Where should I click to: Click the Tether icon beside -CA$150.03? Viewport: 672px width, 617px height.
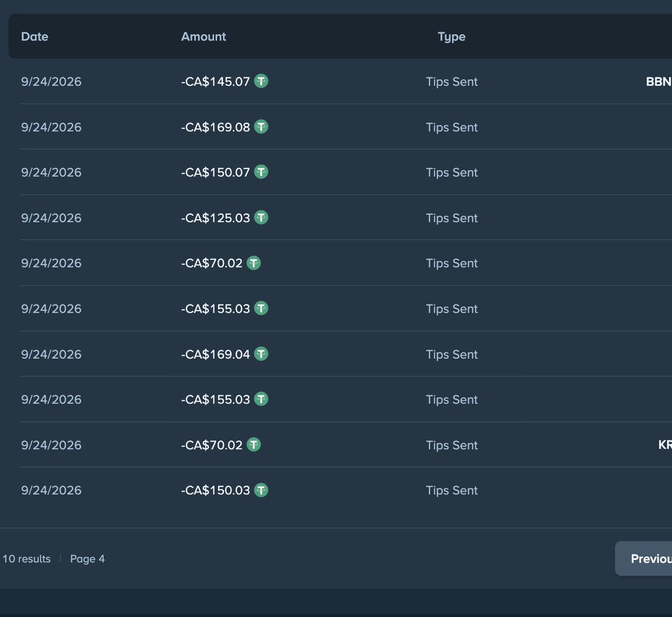tap(261, 490)
